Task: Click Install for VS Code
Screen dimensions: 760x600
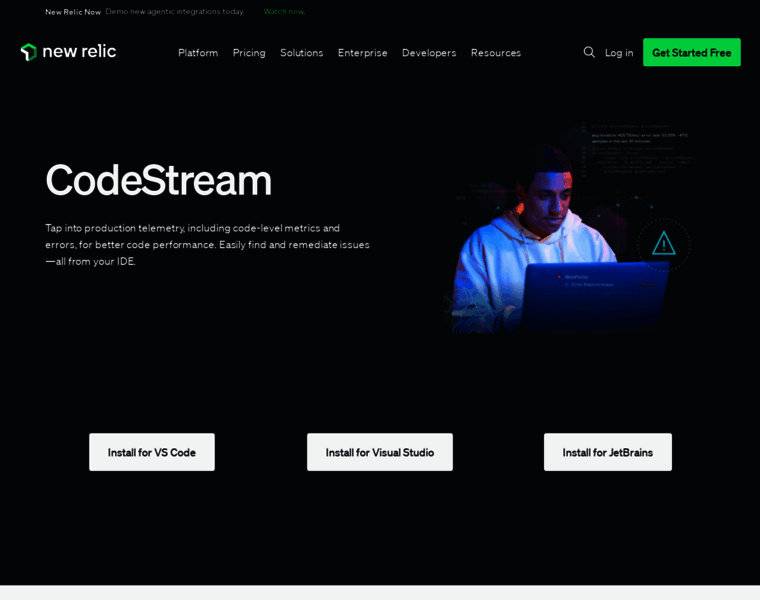Action: (x=152, y=452)
